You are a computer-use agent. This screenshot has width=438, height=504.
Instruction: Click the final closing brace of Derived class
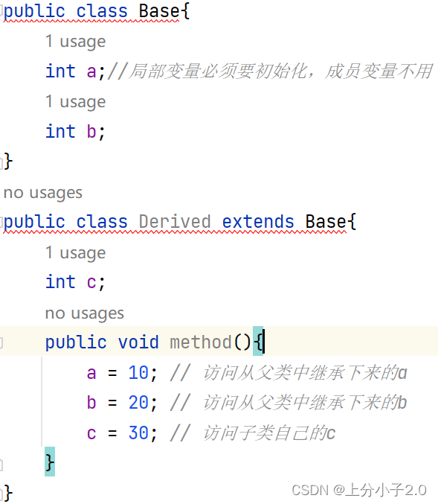[8, 493]
